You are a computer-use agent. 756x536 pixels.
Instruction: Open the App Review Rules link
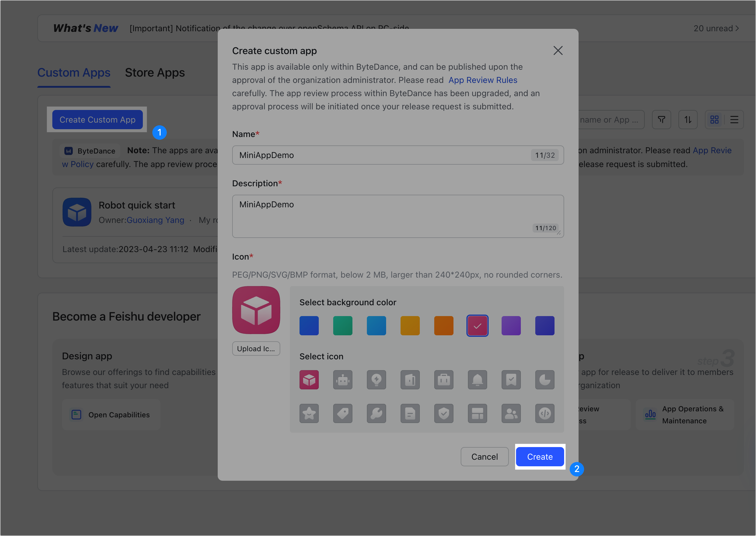pyautogui.click(x=483, y=80)
